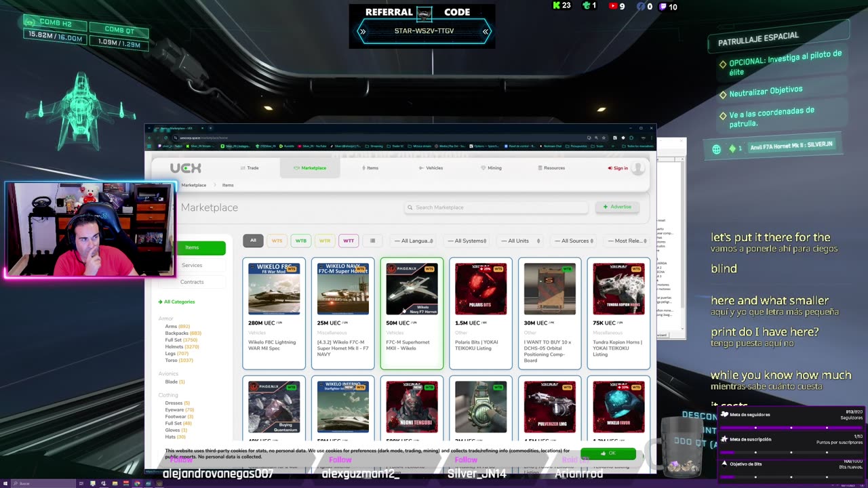Open the user avatar profile icon
The width and height of the screenshot is (868, 488).
pos(637,168)
